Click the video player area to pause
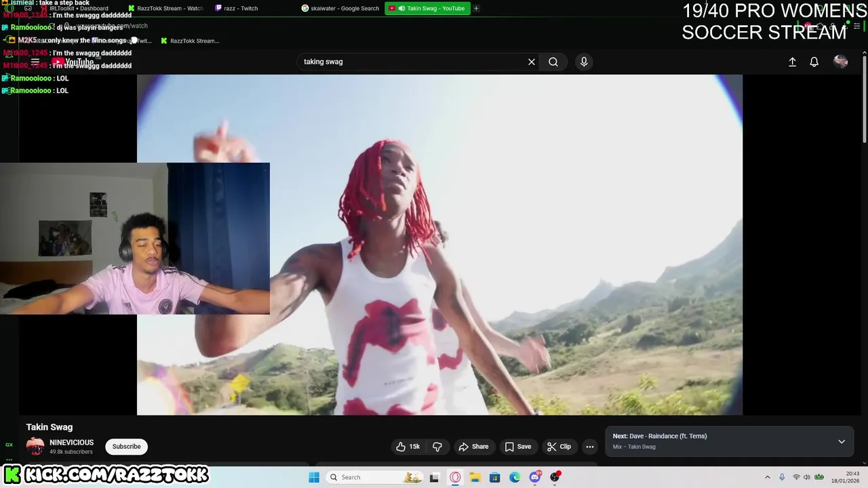 click(x=439, y=245)
